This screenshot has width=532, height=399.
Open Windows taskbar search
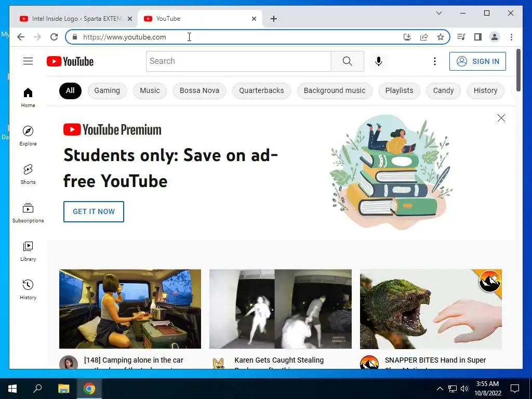pos(37,389)
